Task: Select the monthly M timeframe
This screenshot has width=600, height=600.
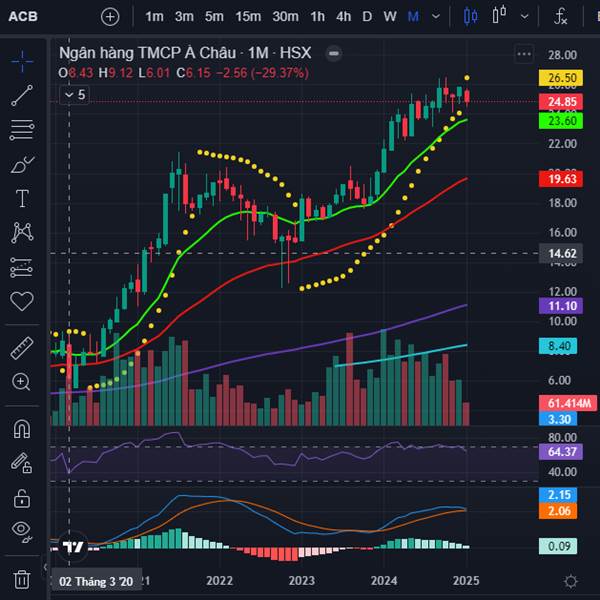Action: [413, 17]
